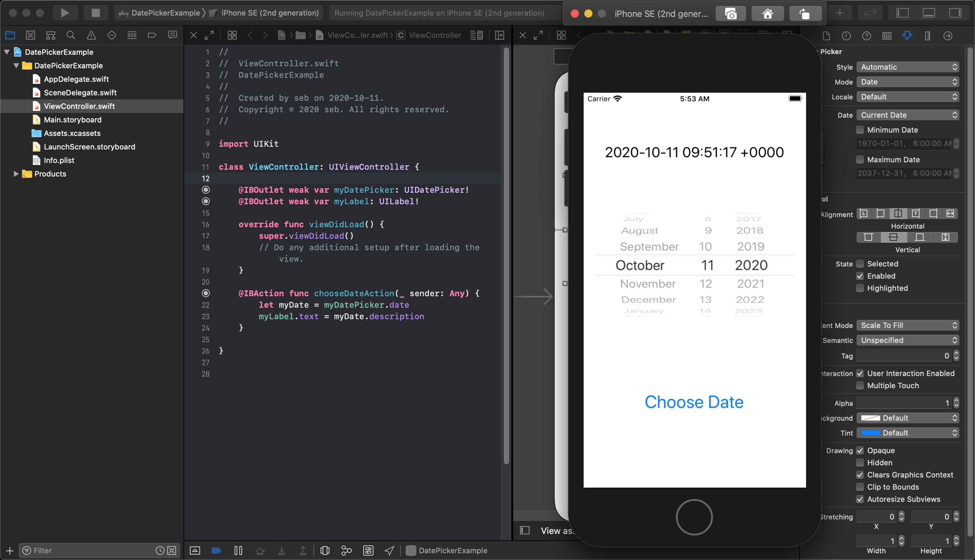The image size is (975, 560).
Task: Click the Stop button in toolbar
Action: click(94, 14)
